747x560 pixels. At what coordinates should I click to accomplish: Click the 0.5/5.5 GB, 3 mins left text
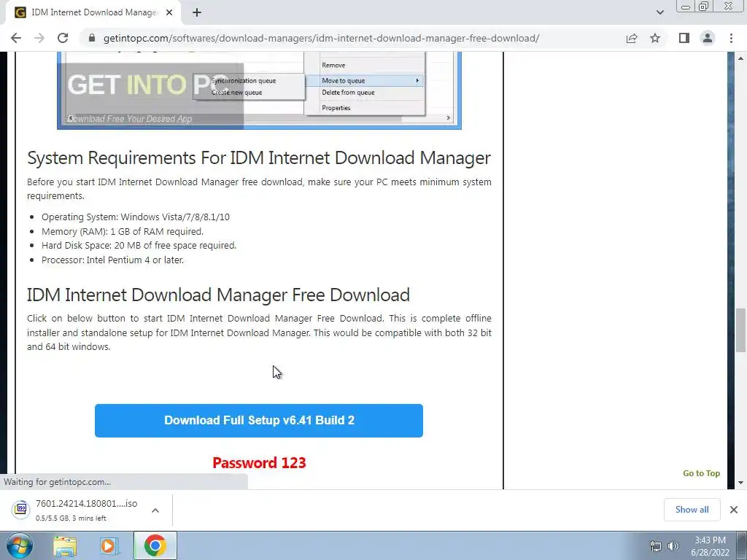(x=71, y=518)
